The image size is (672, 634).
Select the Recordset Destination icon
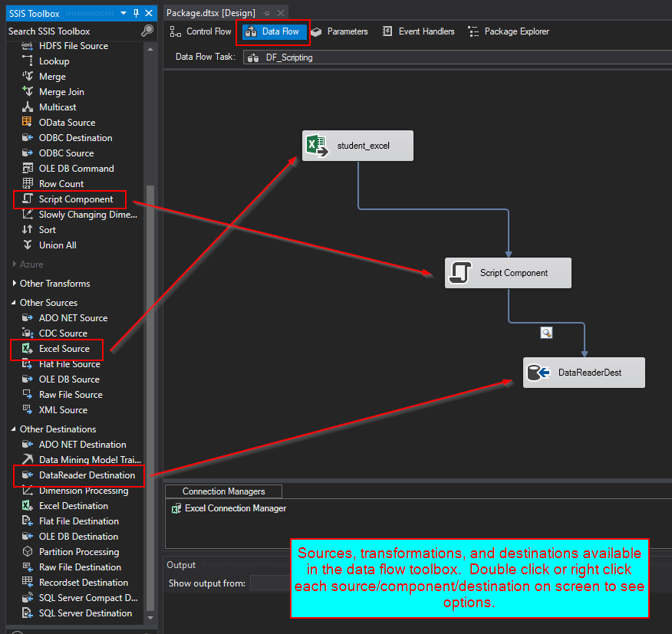pos(28,582)
